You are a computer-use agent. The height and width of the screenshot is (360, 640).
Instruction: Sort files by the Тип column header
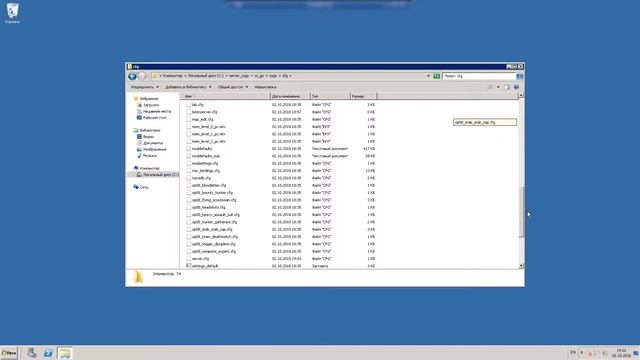click(330, 96)
